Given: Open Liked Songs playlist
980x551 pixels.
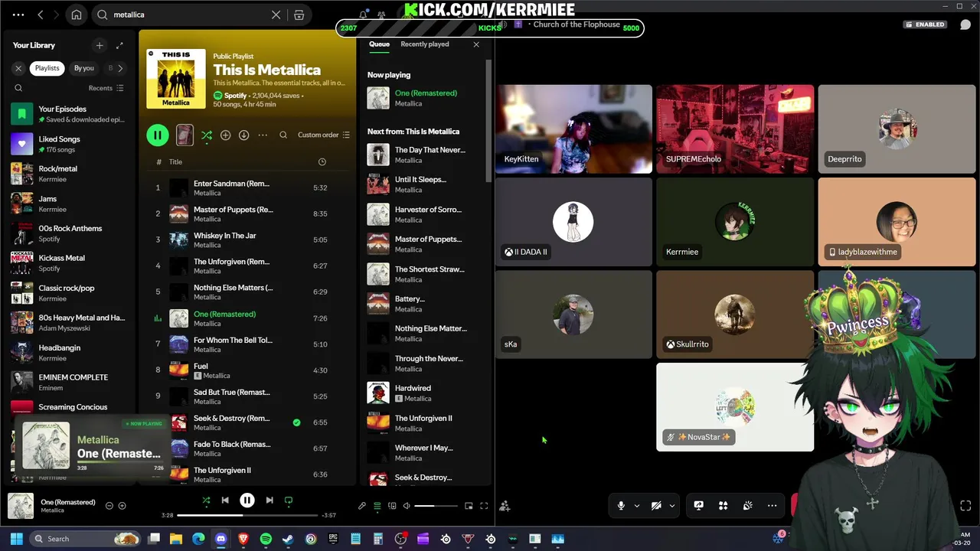Looking at the screenshot, I should pos(69,143).
